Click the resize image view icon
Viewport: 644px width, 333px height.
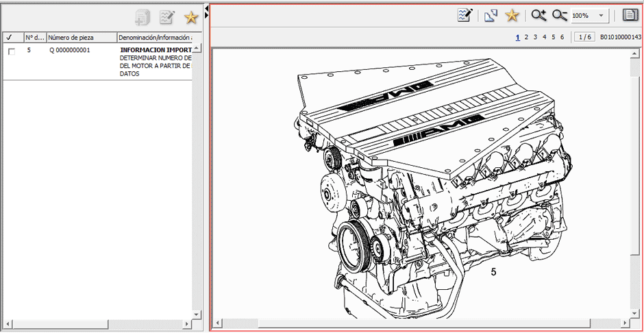(491, 16)
